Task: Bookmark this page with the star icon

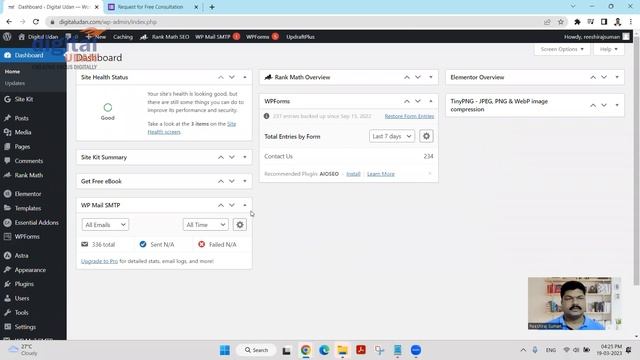Action: pos(561,22)
